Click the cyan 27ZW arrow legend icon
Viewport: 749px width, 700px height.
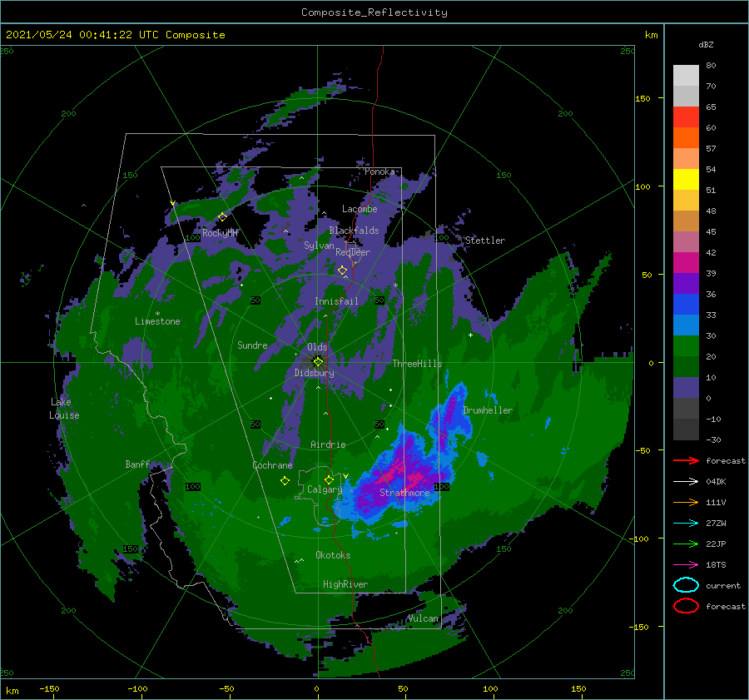click(686, 524)
